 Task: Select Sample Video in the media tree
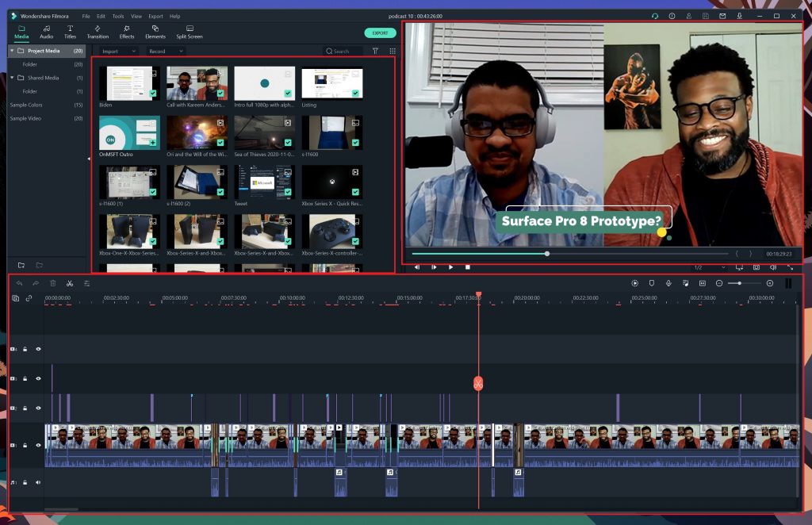coord(46,118)
